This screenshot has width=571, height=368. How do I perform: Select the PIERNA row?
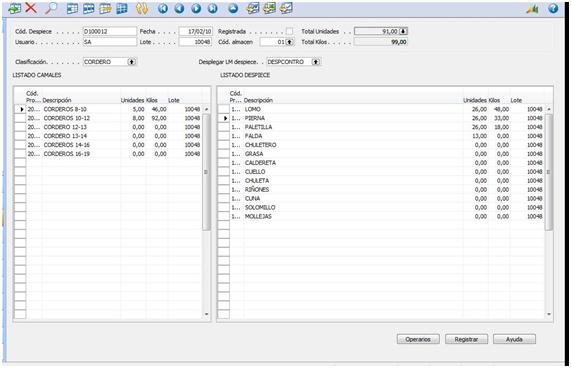pyautogui.click(x=381, y=118)
